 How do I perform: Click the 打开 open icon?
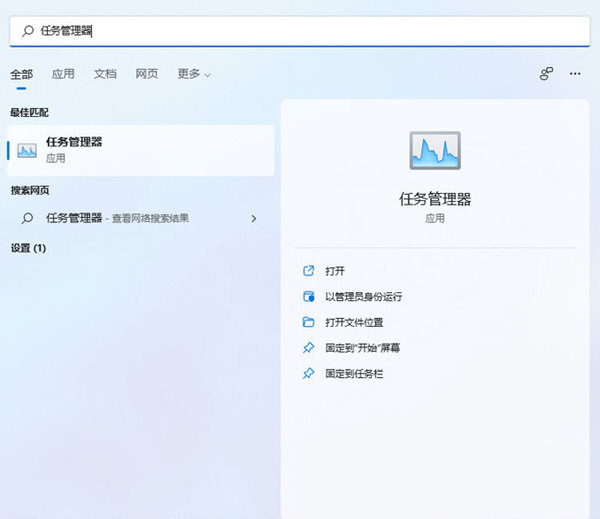[x=308, y=271]
